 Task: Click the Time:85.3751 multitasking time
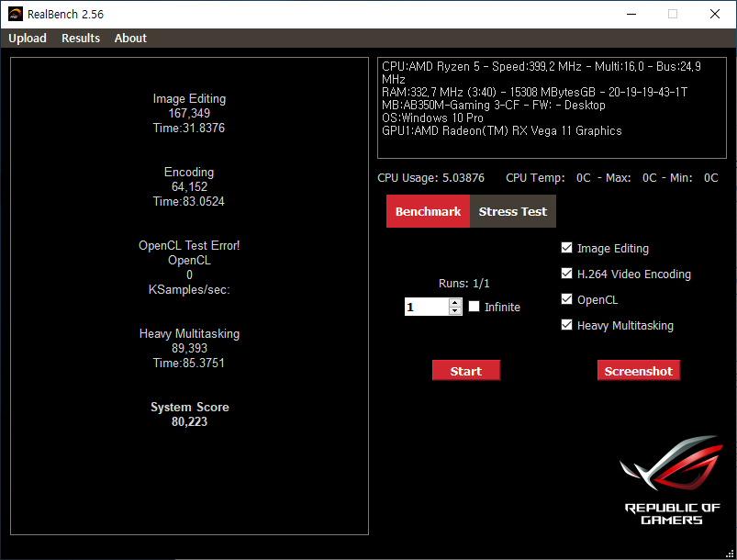189,363
